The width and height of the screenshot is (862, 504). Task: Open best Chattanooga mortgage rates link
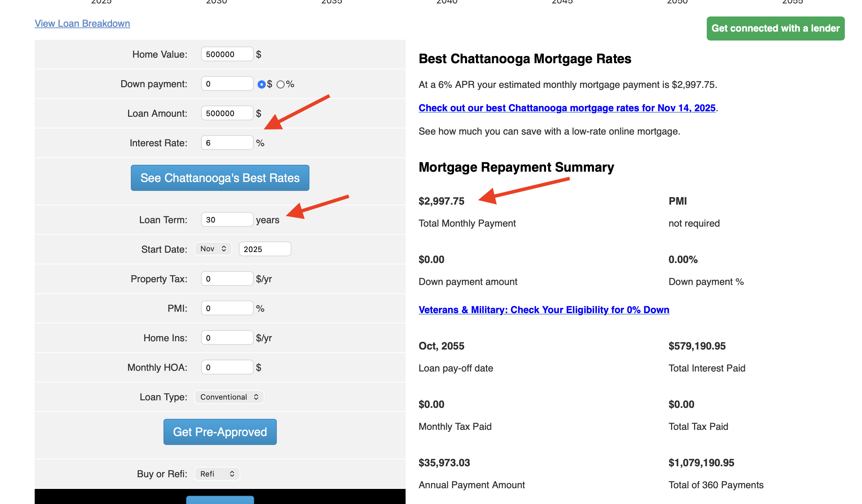(567, 108)
